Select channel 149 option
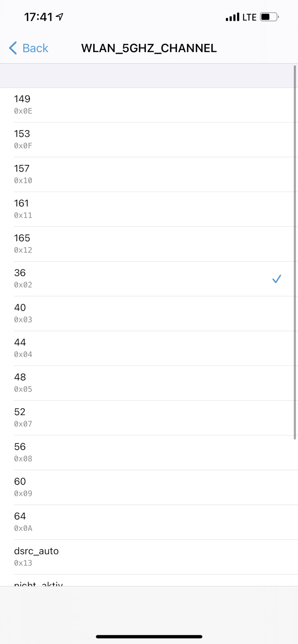The width and height of the screenshot is (298, 644). pos(149,105)
